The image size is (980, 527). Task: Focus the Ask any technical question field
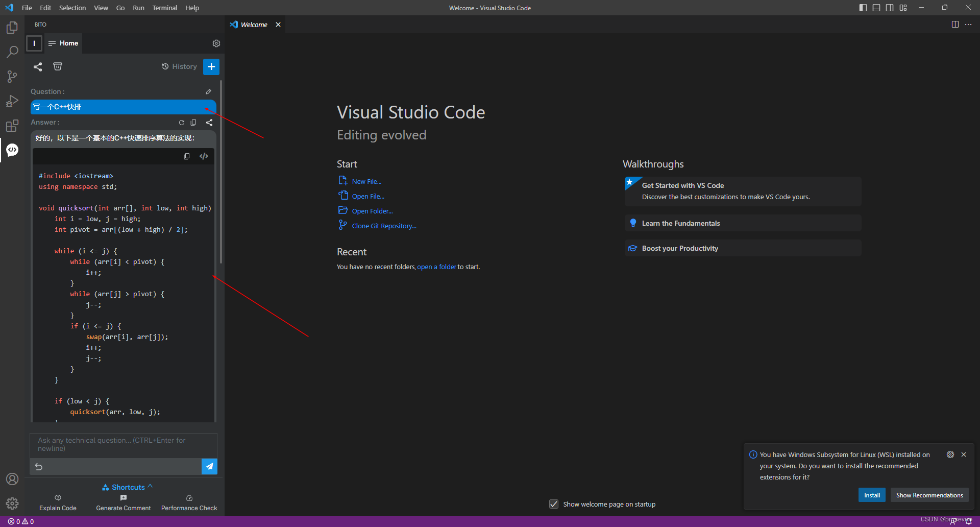pos(124,445)
